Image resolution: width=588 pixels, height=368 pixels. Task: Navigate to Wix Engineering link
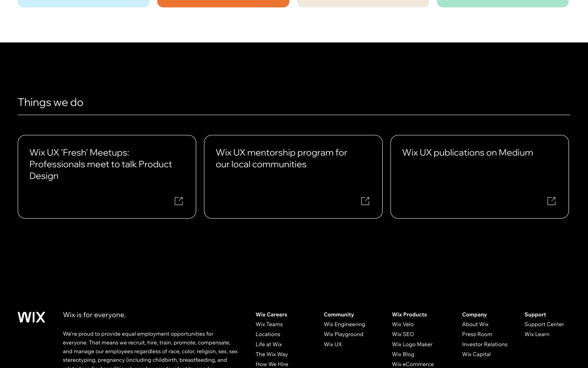[344, 324]
